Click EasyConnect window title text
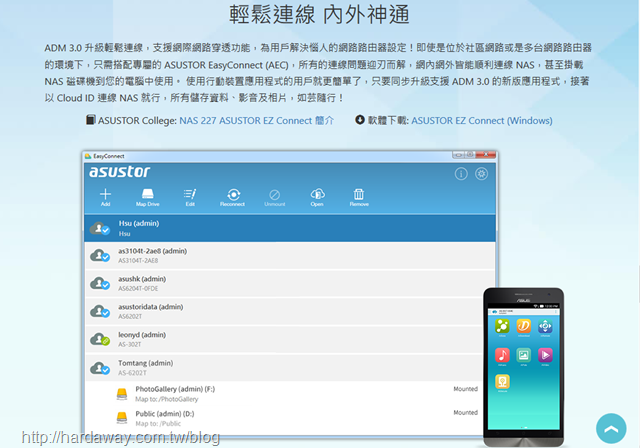The width and height of the screenshot is (640, 448). (x=109, y=156)
